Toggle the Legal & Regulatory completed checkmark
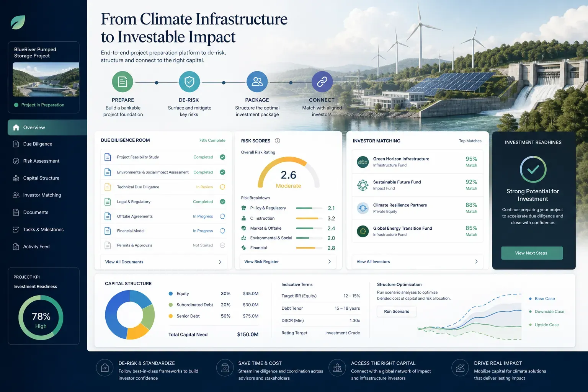 [222, 202]
